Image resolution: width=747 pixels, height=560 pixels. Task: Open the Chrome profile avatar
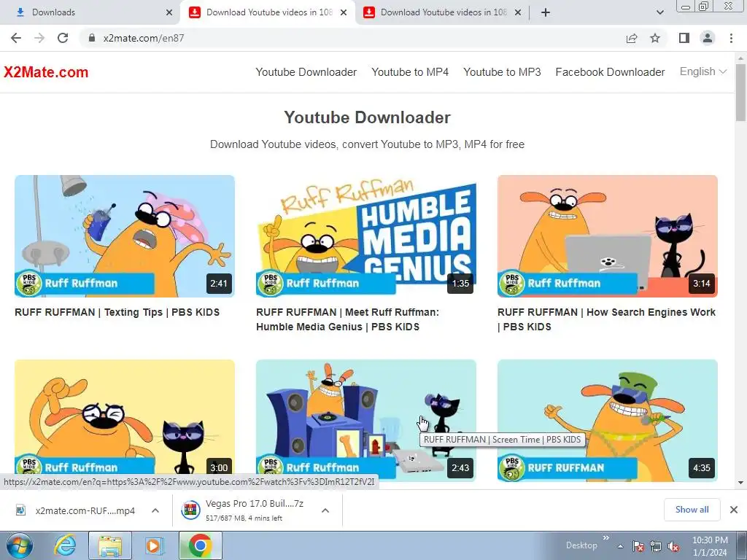708,38
